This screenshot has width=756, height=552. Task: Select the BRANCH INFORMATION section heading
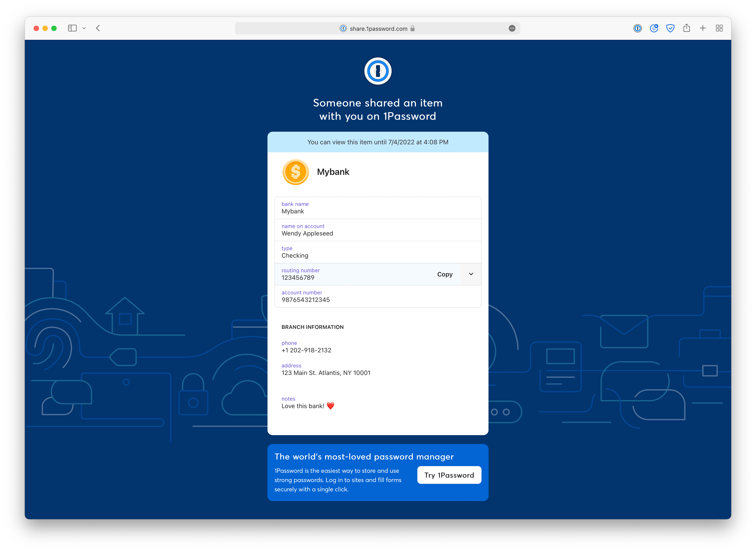click(x=313, y=327)
